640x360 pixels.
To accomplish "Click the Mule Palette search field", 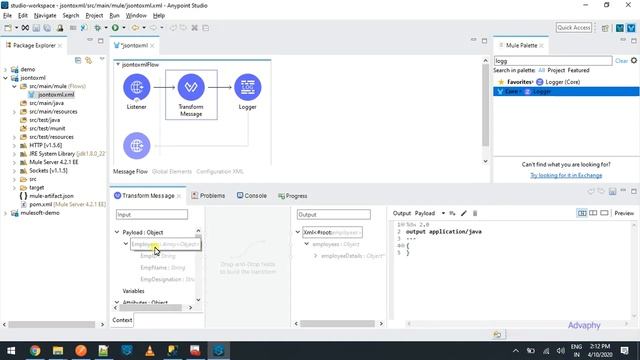I will coord(553,61).
